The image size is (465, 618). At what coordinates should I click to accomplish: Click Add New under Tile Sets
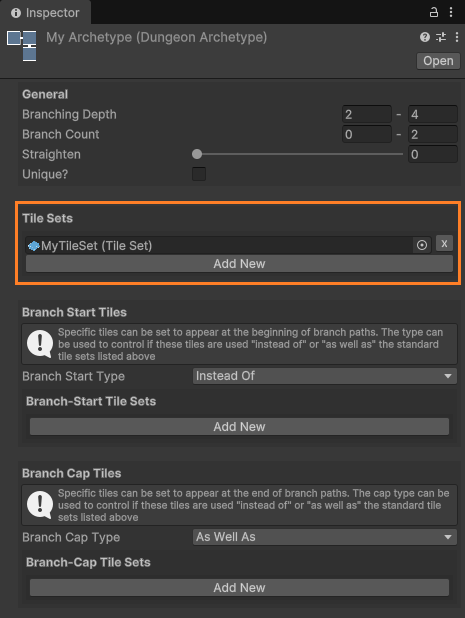[x=239, y=264]
